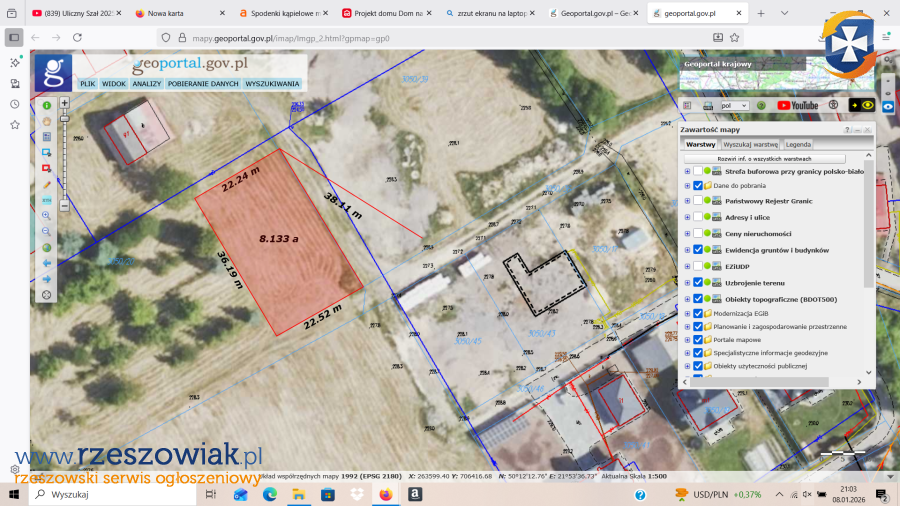Expand the Portale mapowe layer group

pyautogui.click(x=687, y=339)
